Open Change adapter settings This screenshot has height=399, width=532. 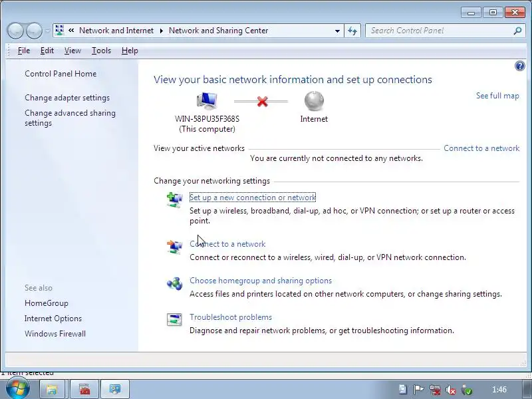[67, 98]
